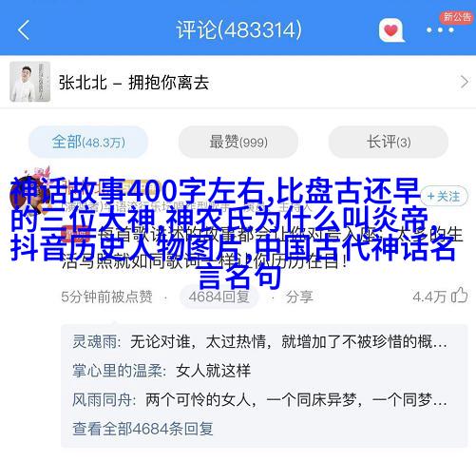
Task: Expand 查看全部4684条回复
Action: click(143, 429)
